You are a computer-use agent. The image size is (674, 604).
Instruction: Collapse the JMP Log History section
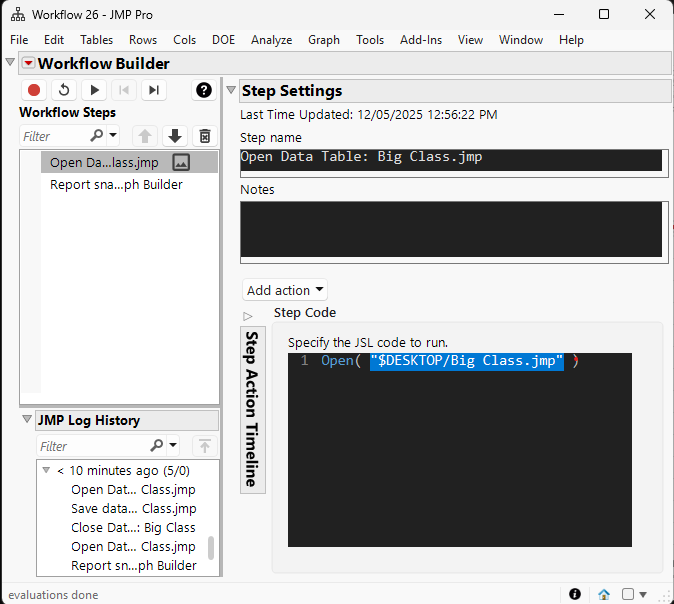coord(27,419)
